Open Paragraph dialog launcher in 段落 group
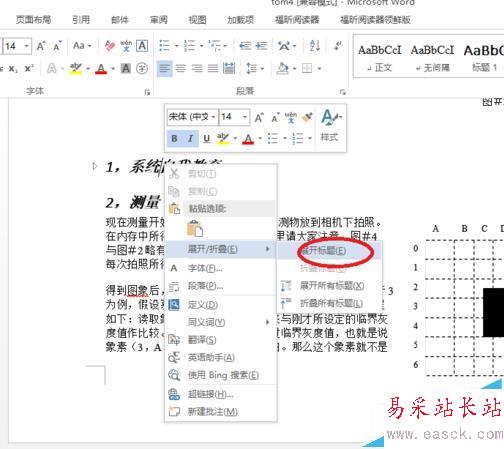The width and height of the screenshot is (504, 449). point(342,92)
